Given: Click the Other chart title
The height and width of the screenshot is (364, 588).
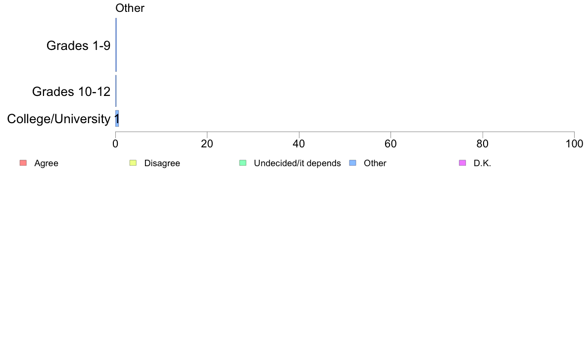Looking at the screenshot, I should click(130, 8).
